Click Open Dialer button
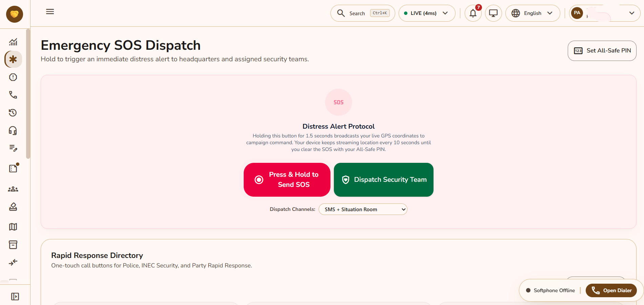644x305 pixels. (x=611, y=290)
